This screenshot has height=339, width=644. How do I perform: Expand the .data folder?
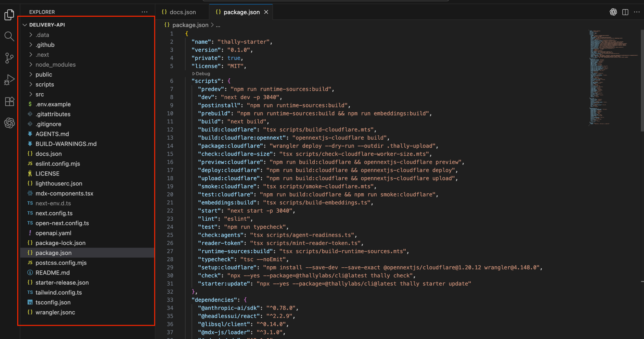[x=31, y=35]
